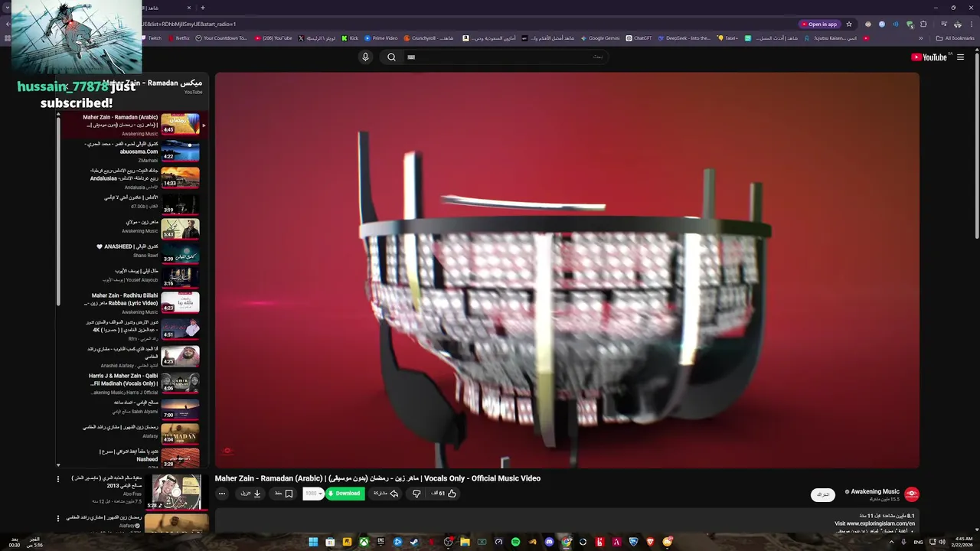Open options for the last recommended Alafasy video

coord(57,519)
